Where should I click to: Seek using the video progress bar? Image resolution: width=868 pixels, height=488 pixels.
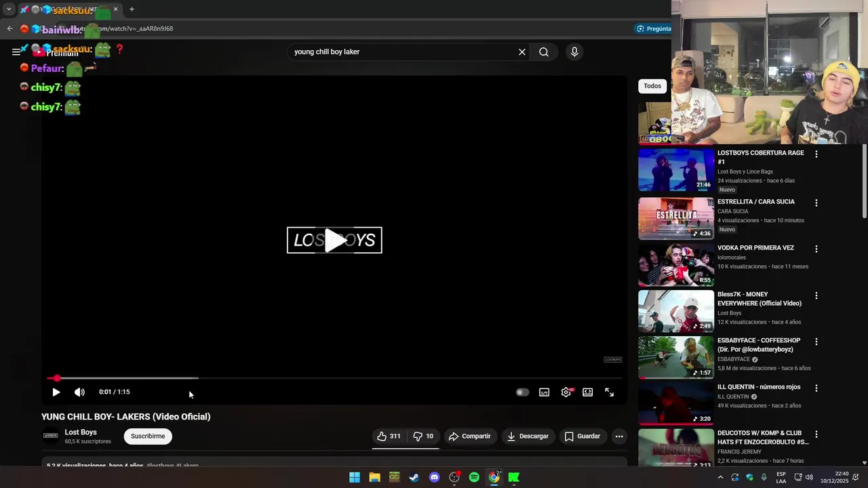point(334,378)
